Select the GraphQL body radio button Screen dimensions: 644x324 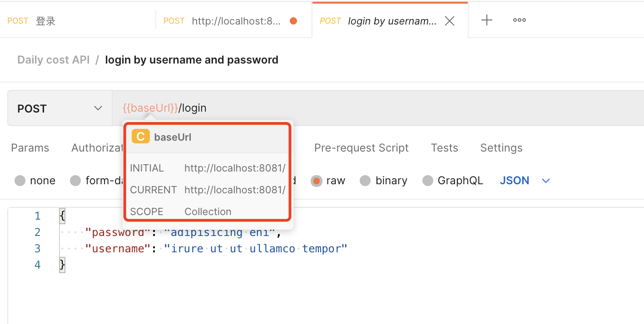tap(427, 181)
